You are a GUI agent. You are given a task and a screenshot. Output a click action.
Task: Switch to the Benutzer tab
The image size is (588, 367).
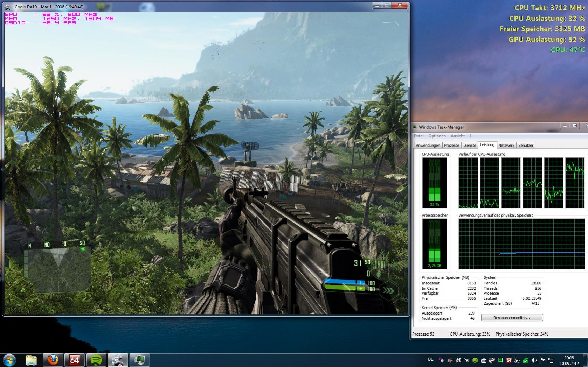click(x=526, y=145)
